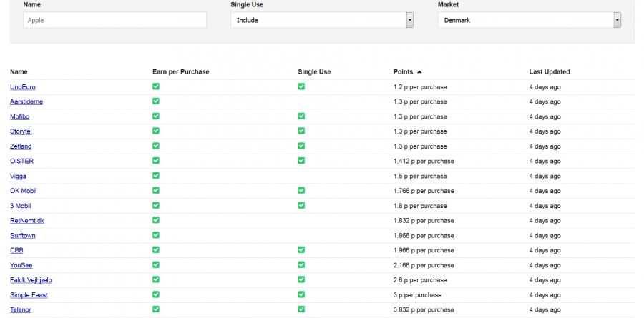
Task: Sort the table by Last Updated column
Action: click(x=549, y=71)
